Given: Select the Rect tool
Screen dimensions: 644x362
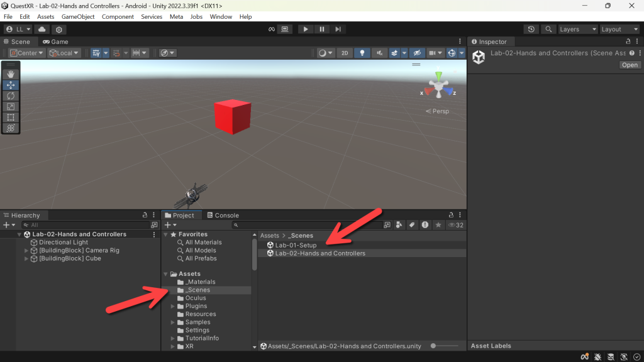Looking at the screenshot, I should click(11, 117).
